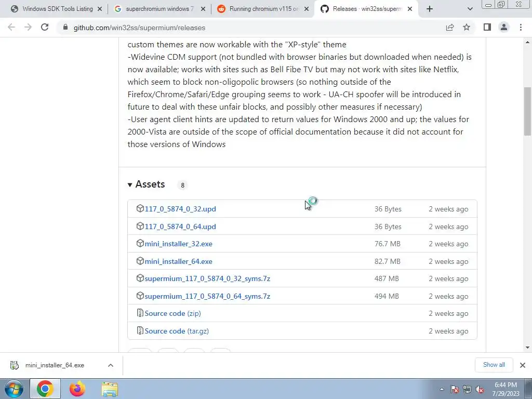Open the profile avatar menu

[x=504, y=27]
